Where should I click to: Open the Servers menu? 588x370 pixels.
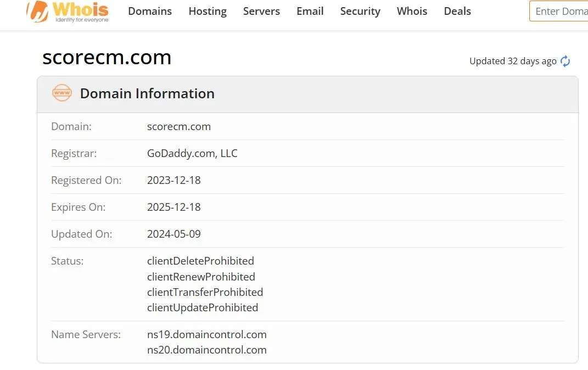[x=261, y=11]
